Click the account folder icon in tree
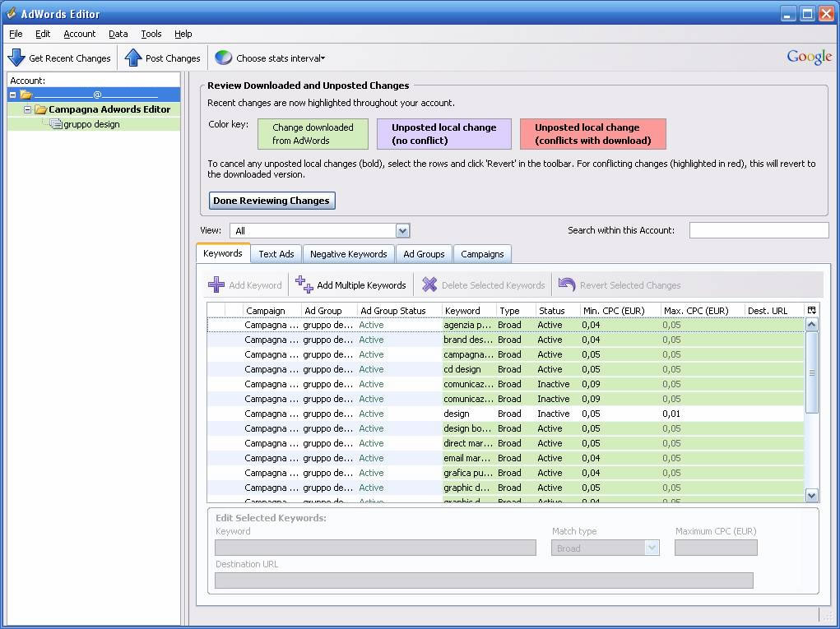This screenshot has height=629, width=840. click(26, 95)
